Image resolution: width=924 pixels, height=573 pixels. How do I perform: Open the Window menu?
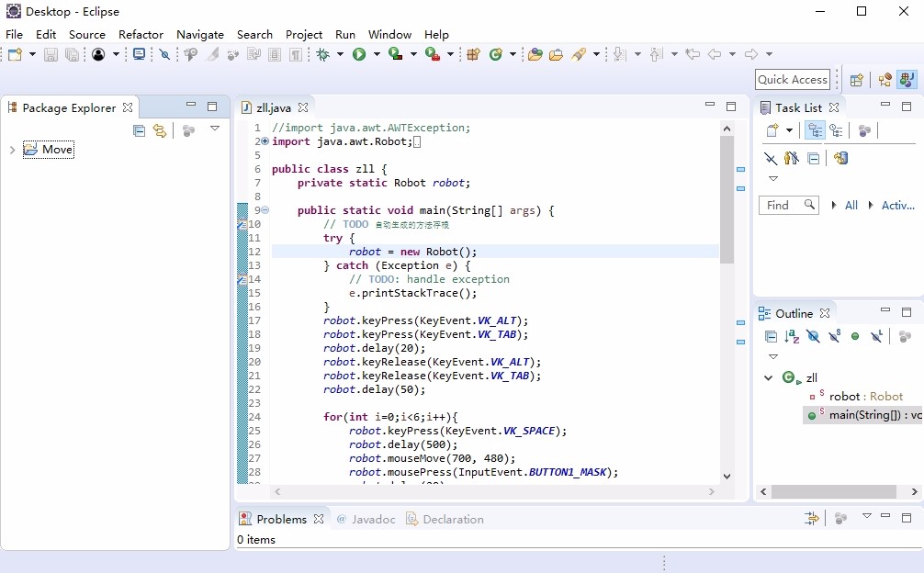click(389, 34)
